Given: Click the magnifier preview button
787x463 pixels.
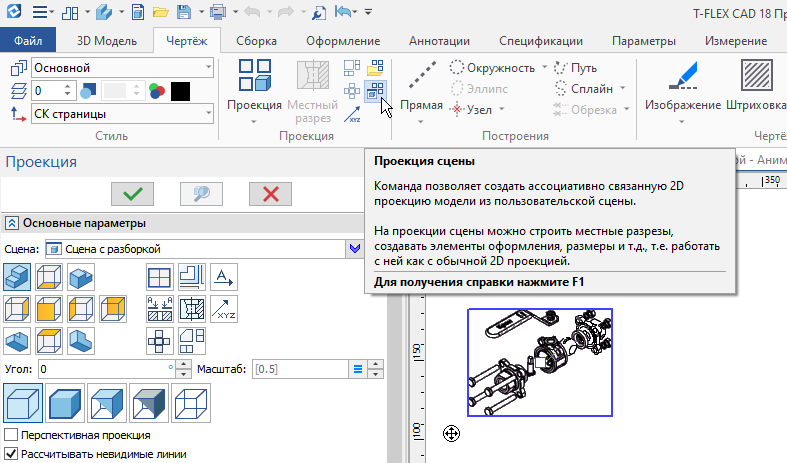Looking at the screenshot, I should pyautogui.click(x=200, y=194).
